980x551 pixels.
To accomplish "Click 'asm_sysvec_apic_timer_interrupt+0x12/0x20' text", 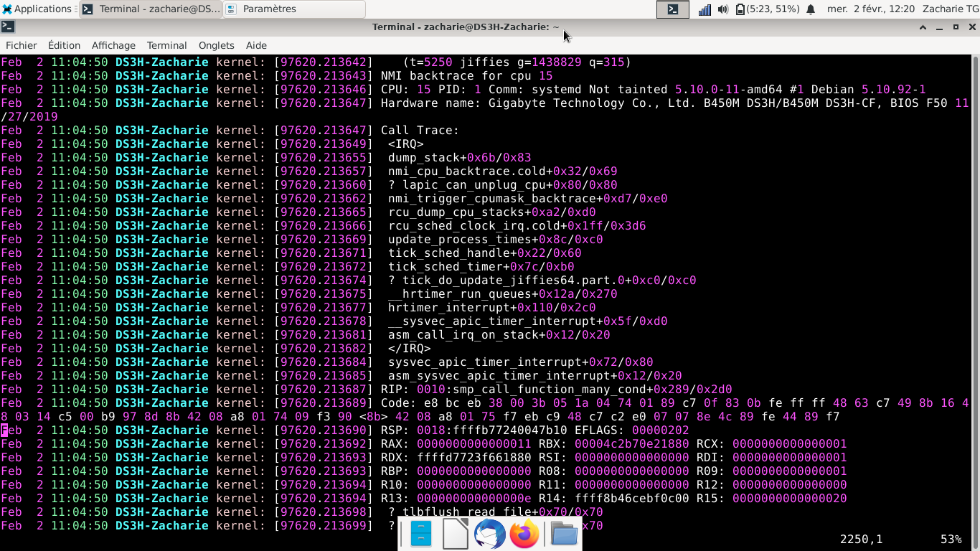I will coord(535,376).
